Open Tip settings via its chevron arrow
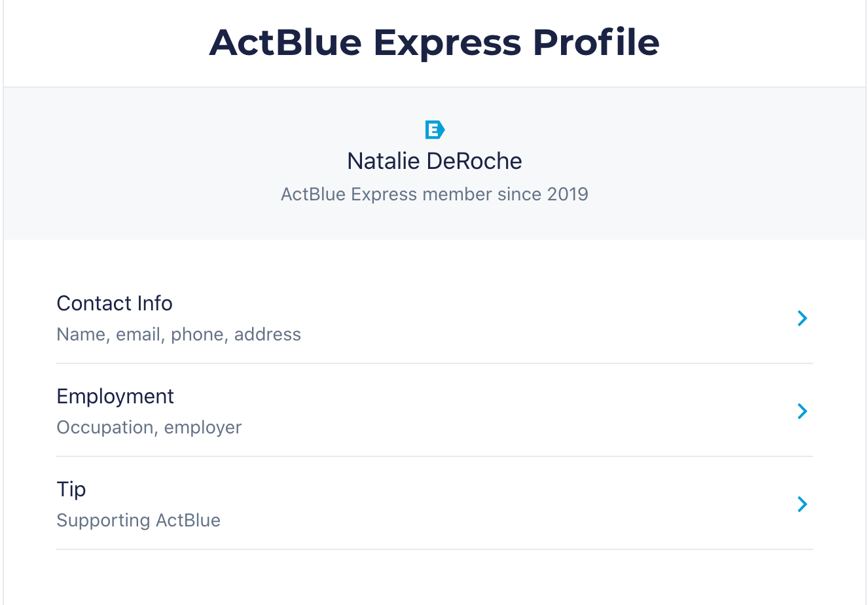 click(802, 504)
